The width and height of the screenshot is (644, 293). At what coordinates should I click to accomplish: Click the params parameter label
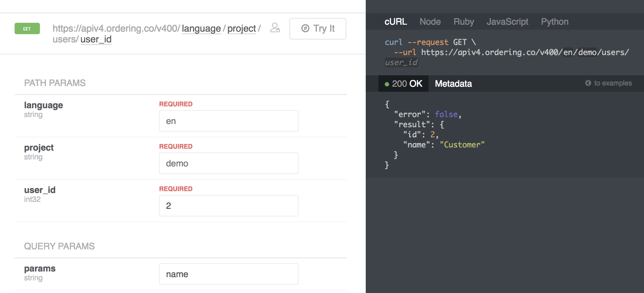click(40, 268)
